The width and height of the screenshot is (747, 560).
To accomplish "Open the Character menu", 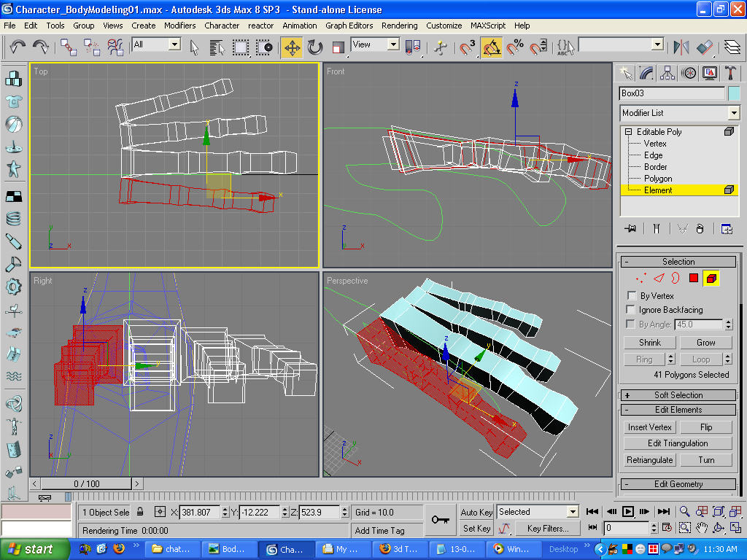I will 222,26.
